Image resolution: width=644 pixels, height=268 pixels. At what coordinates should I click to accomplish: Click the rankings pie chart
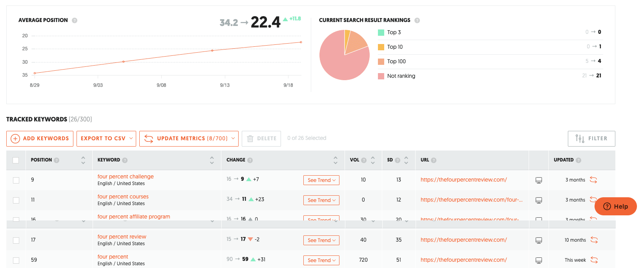tap(345, 55)
